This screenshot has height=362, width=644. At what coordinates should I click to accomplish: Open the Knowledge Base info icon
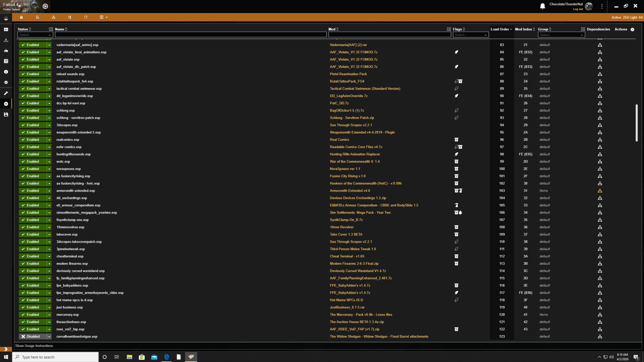pos(6,72)
